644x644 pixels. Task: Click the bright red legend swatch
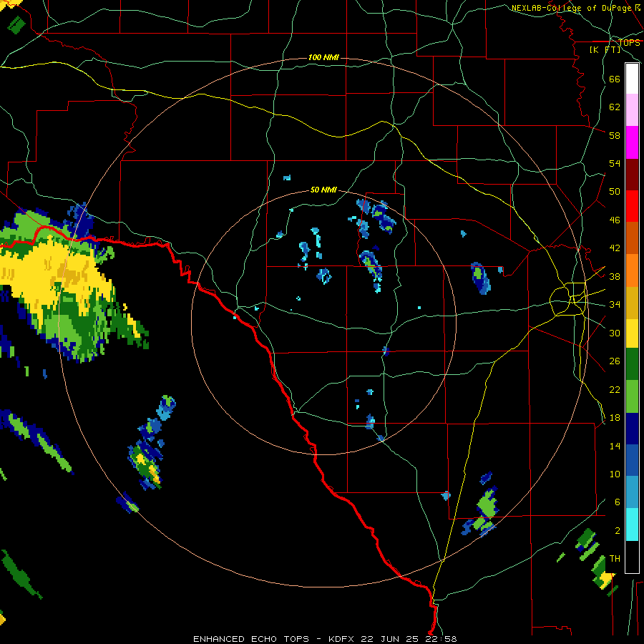click(632, 206)
